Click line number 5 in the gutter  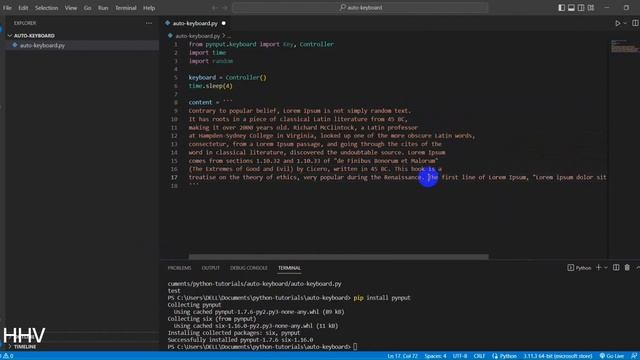176,78
